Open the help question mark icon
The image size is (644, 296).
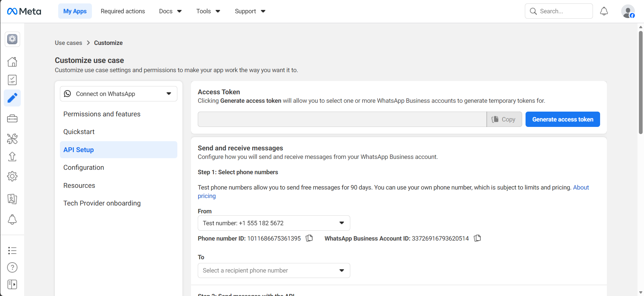pos(12,267)
